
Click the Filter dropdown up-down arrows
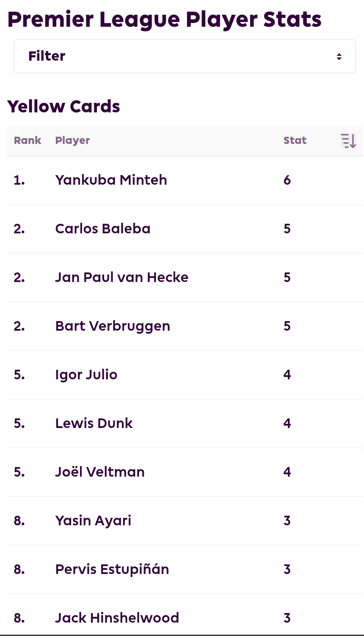click(x=339, y=57)
